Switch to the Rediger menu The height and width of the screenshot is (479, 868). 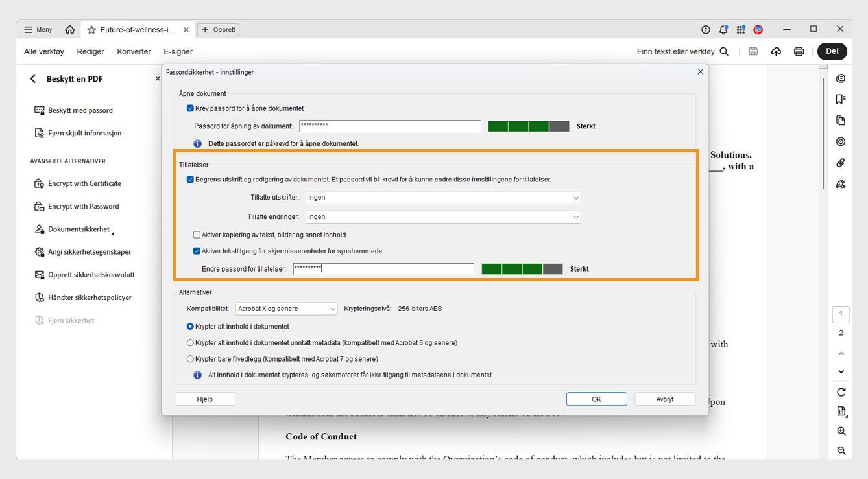[x=90, y=52]
